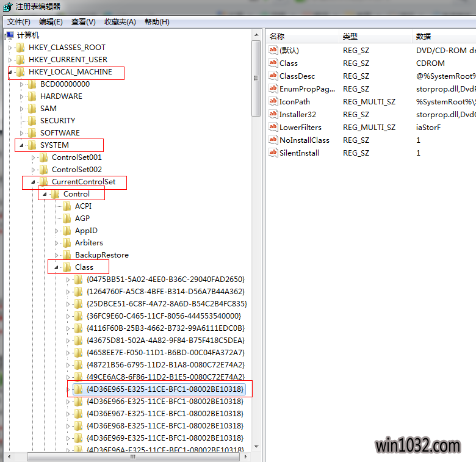This screenshot has height=462, width=476.
Task: Click the ACPI folder icon
Action: pos(67,206)
